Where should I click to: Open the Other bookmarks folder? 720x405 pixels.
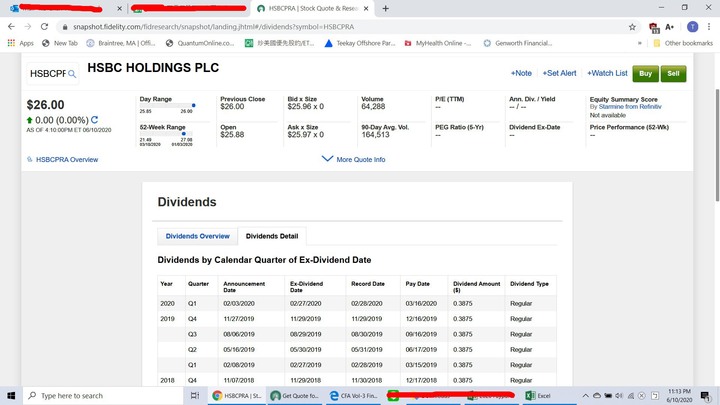(683, 43)
